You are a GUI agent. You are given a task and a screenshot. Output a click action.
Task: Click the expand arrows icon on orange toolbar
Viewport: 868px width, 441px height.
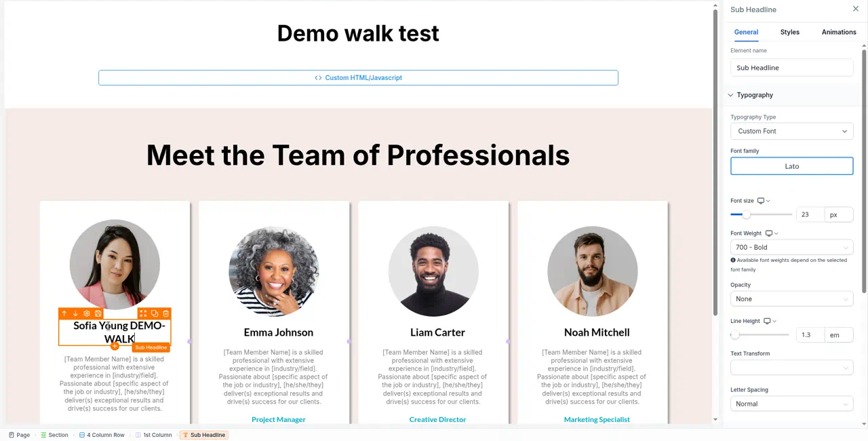(x=143, y=313)
